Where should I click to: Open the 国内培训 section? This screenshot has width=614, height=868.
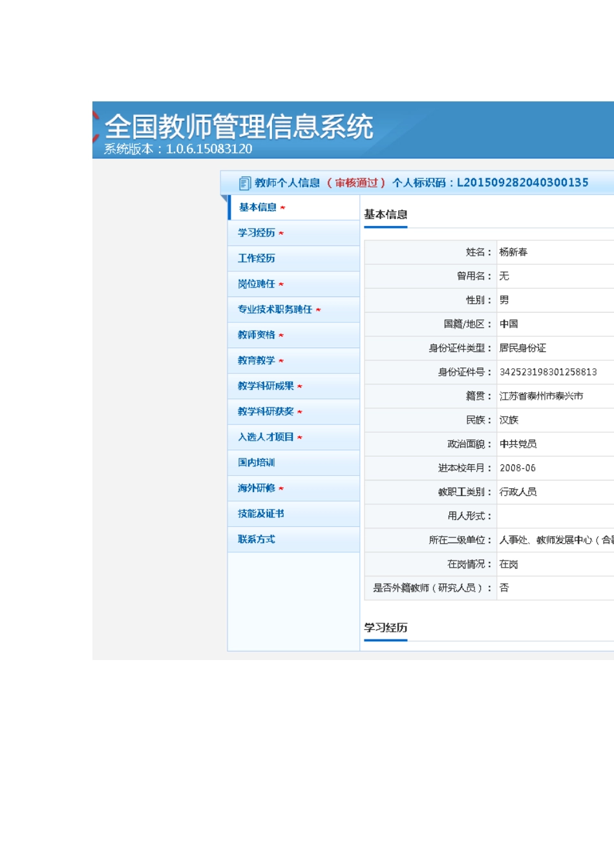pyautogui.click(x=257, y=462)
